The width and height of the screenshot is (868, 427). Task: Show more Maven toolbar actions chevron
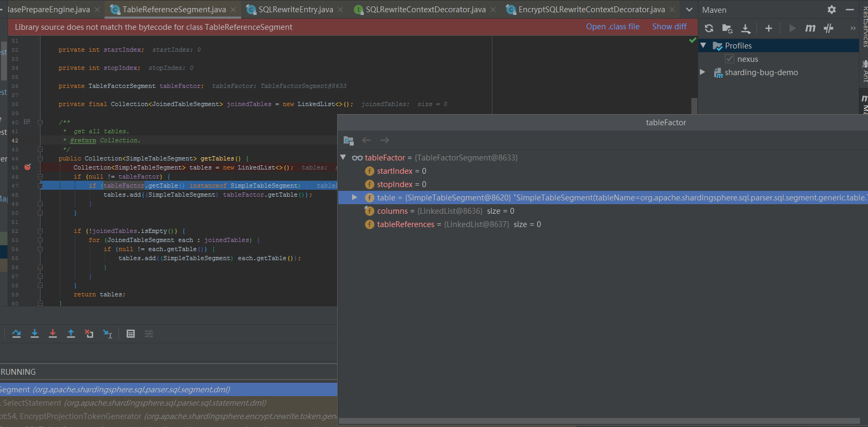(853, 28)
